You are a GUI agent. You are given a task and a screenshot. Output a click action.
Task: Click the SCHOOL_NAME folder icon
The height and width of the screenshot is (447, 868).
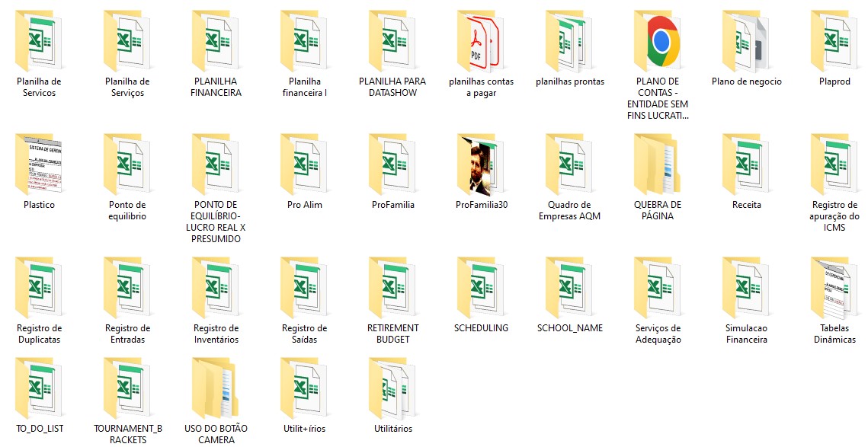click(x=569, y=286)
